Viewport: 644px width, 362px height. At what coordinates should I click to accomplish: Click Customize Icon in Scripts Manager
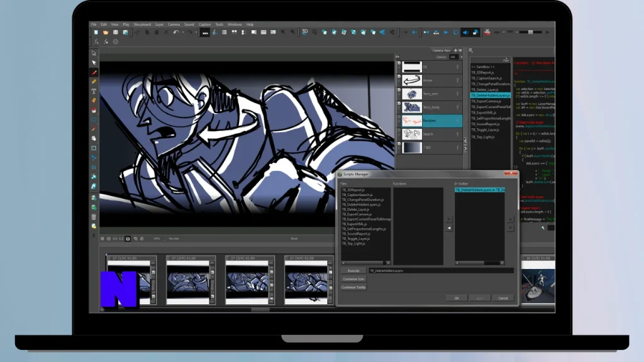(x=353, y=279)
